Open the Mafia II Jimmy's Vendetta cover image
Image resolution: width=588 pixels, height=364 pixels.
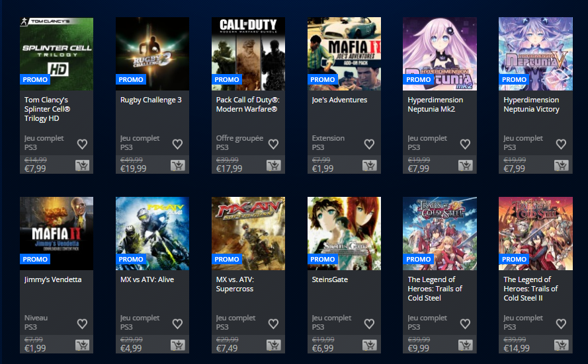[x=57, y=233]
